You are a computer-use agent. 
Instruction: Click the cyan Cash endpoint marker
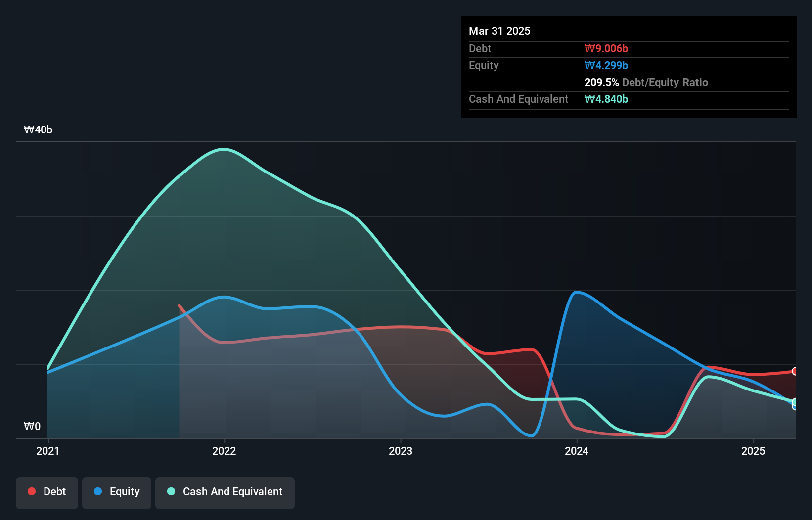click(795, 402)
